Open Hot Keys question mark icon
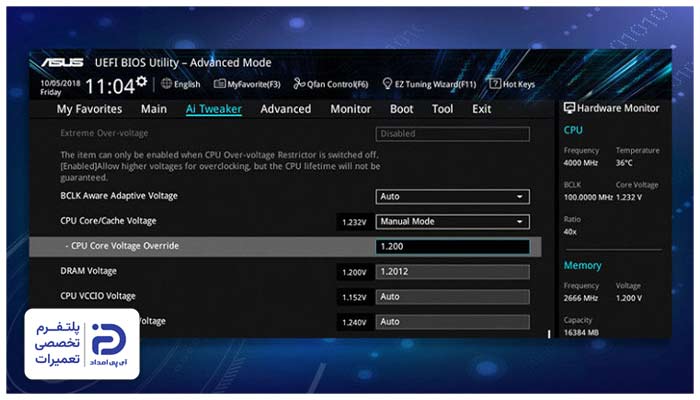This screenshot has width=700, height=400. tap(495, 83)
